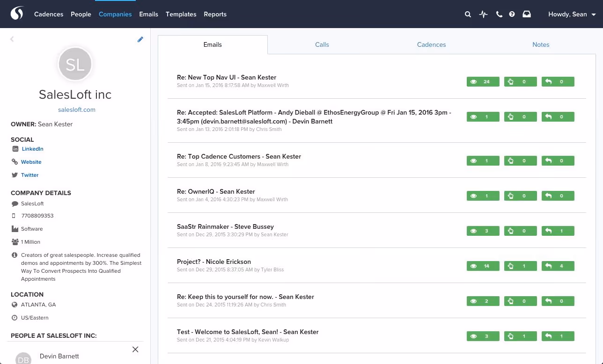
Task: Open Re: Keep this to yourself email
Action: (x=245, y=297)
